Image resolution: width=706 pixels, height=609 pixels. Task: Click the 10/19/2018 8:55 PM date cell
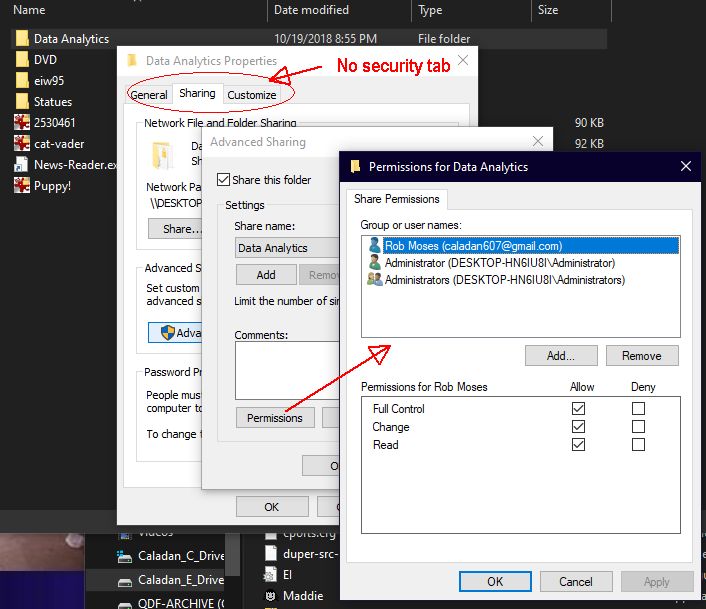tap(325, 39)
